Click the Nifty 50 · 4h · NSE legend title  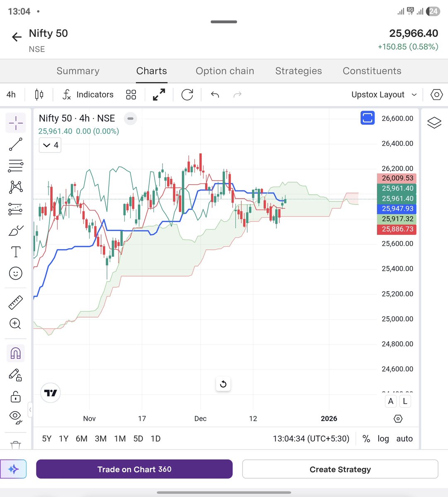coord(77,118)
